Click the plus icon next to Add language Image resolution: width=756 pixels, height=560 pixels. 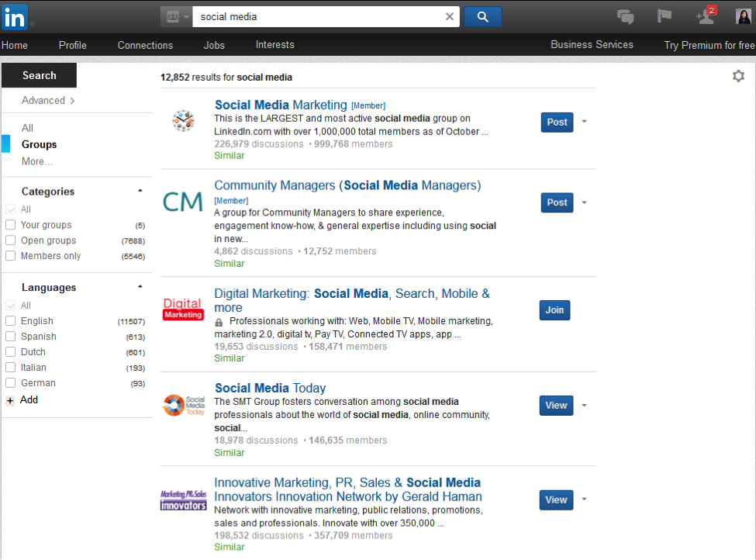[10, 400]
